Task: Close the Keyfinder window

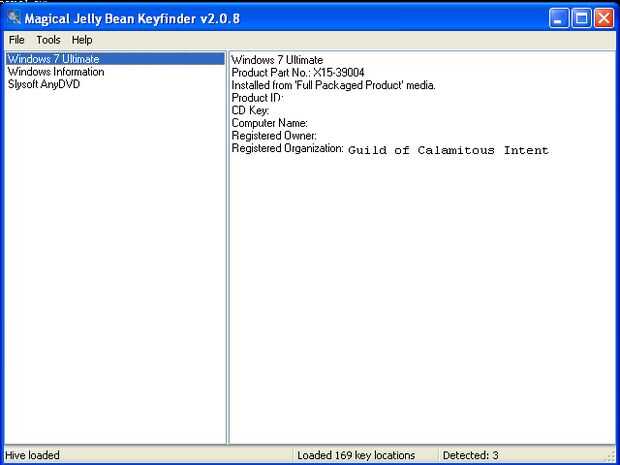Action: point(604,18)
